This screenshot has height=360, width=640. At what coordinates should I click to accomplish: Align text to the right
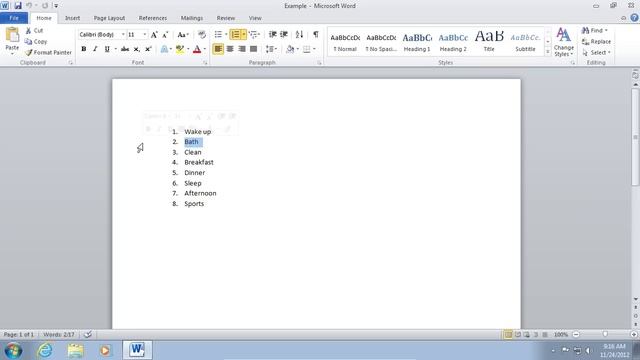coord(242,49)
